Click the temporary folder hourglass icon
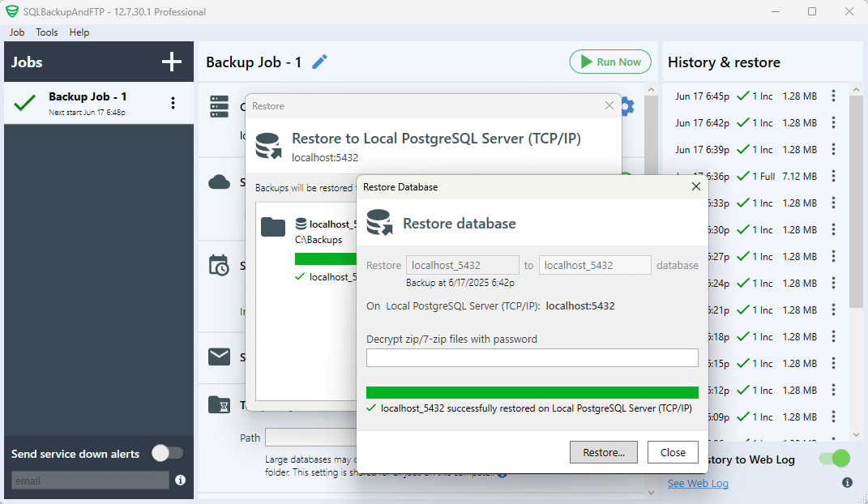The height and width of the screenshot is (504, 868). point(219,404)
